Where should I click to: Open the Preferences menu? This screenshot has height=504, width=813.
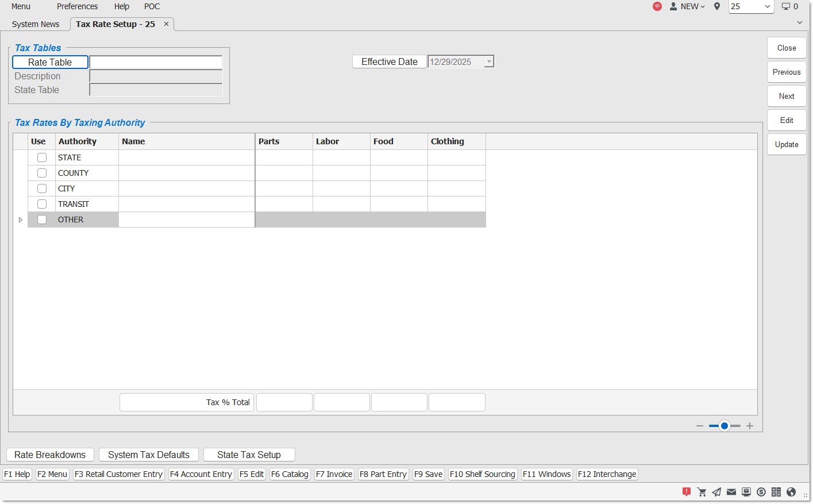77,6
